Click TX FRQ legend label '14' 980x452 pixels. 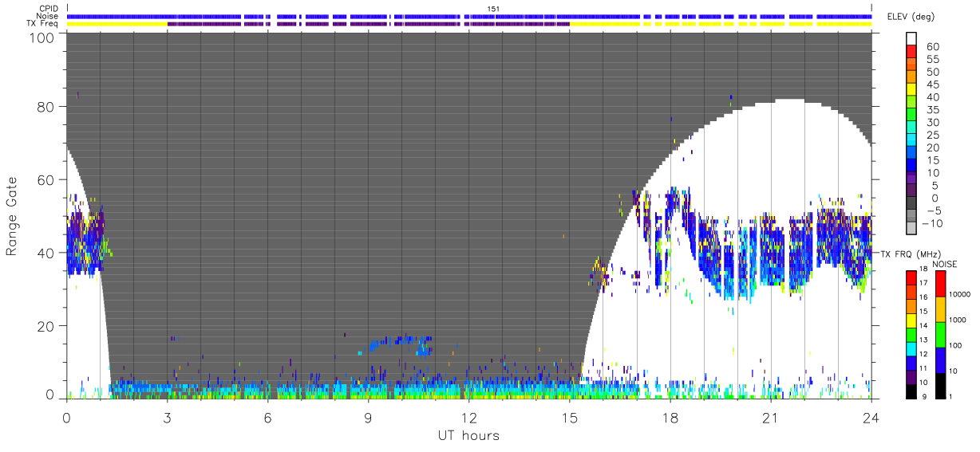click(x=924, y=324)
